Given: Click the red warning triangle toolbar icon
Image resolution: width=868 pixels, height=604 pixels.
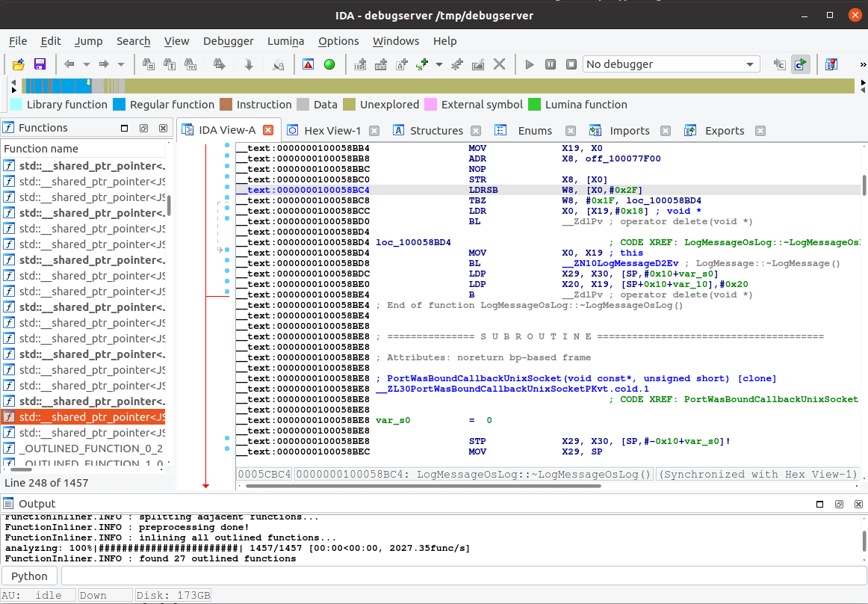Looking at the screenshot, I should 308,64.
